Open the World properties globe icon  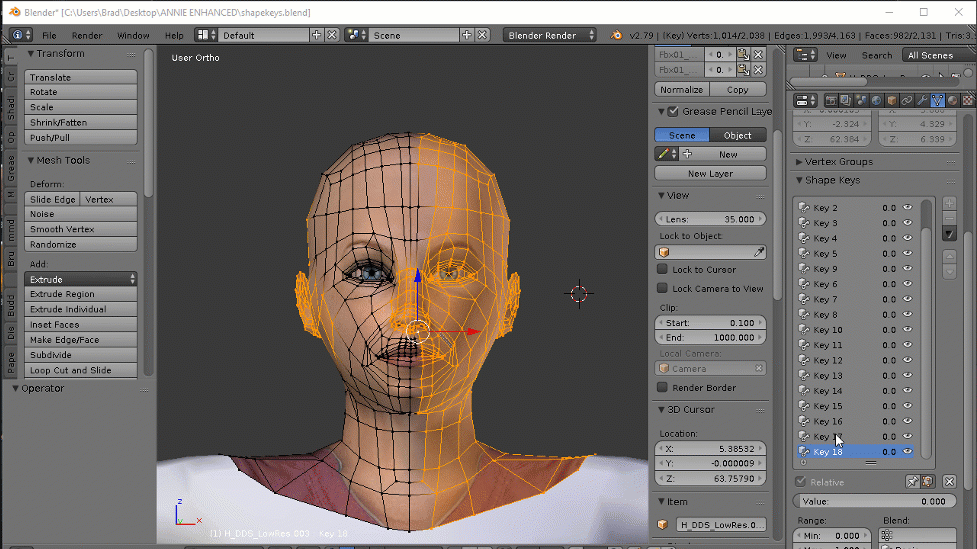click(876, 100)
